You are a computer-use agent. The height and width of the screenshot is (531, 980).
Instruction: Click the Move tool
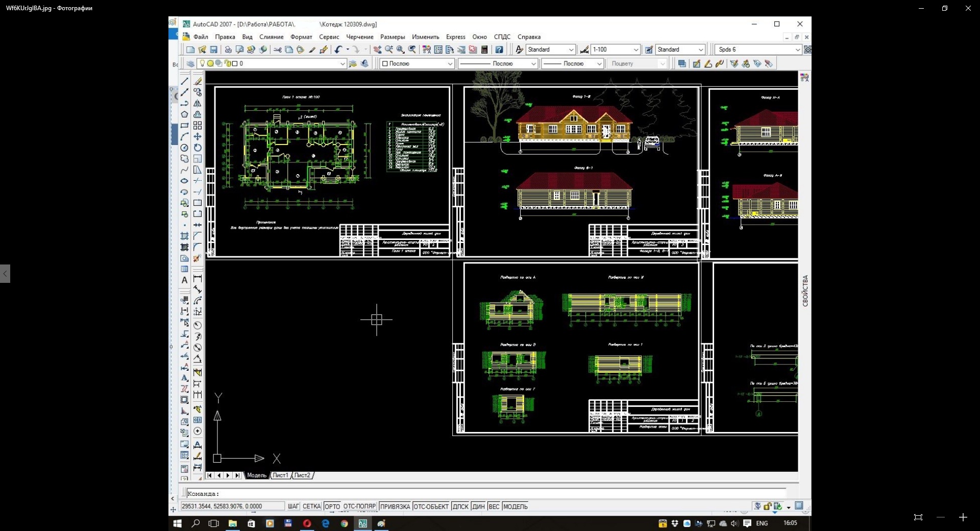coord(198,136)
